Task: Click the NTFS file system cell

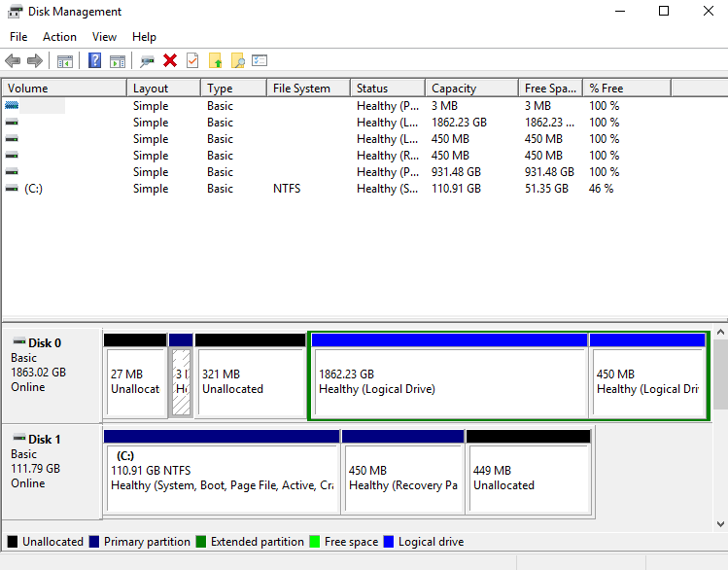Action: pos(287,189)
